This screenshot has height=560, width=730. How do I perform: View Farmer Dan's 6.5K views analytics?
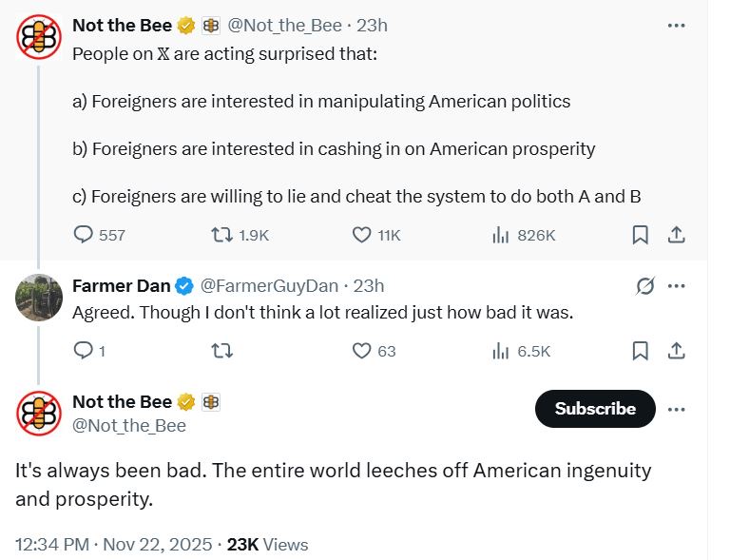click(x=500, y=351)
